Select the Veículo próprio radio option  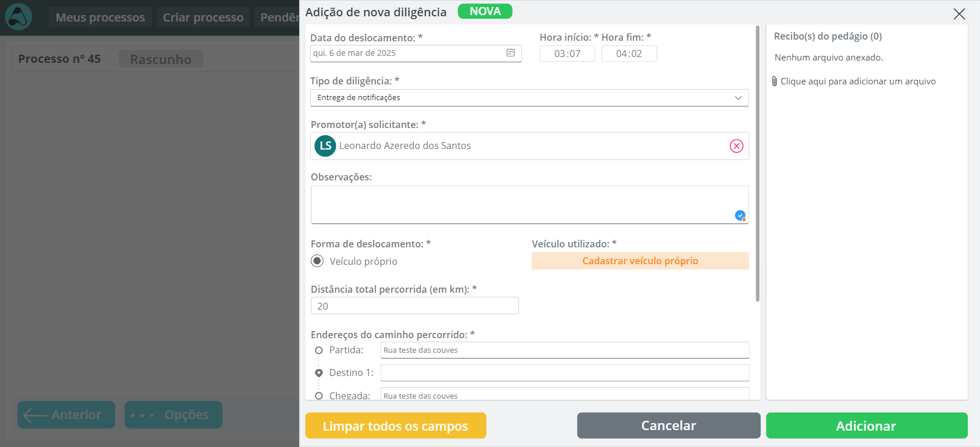coord(317,261)
